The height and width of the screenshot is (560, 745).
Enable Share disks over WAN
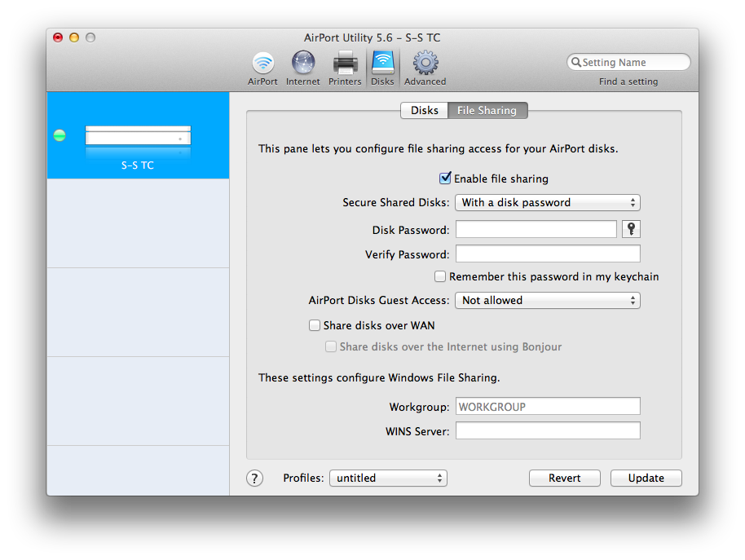(x=314, y=325)
